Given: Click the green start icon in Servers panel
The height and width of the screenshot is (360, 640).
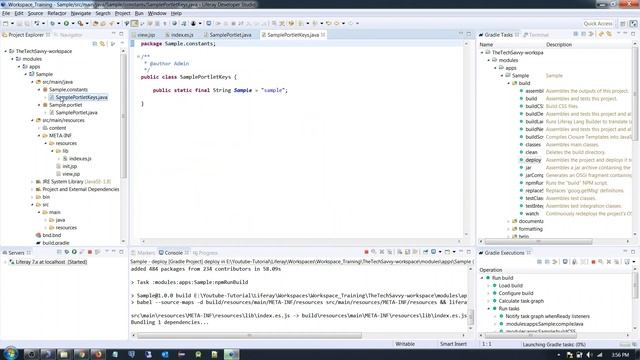Looking at the screenshot, I should point(74,253).
